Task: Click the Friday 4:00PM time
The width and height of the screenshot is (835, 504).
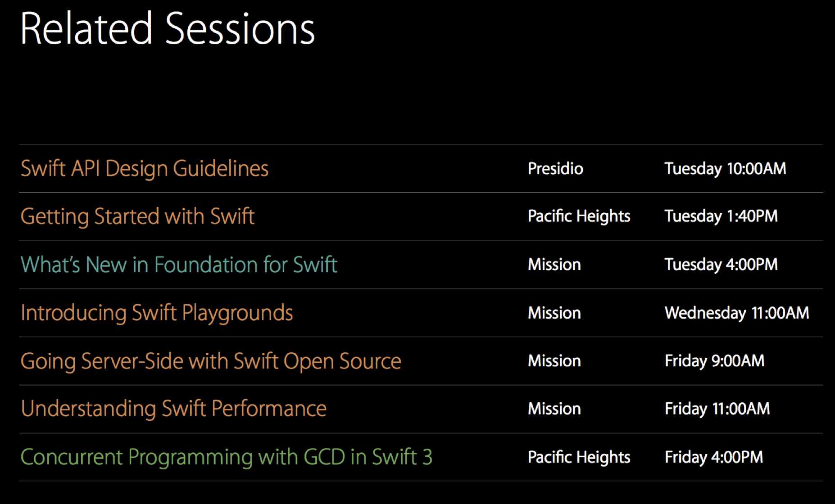Action: pos(714,458)
